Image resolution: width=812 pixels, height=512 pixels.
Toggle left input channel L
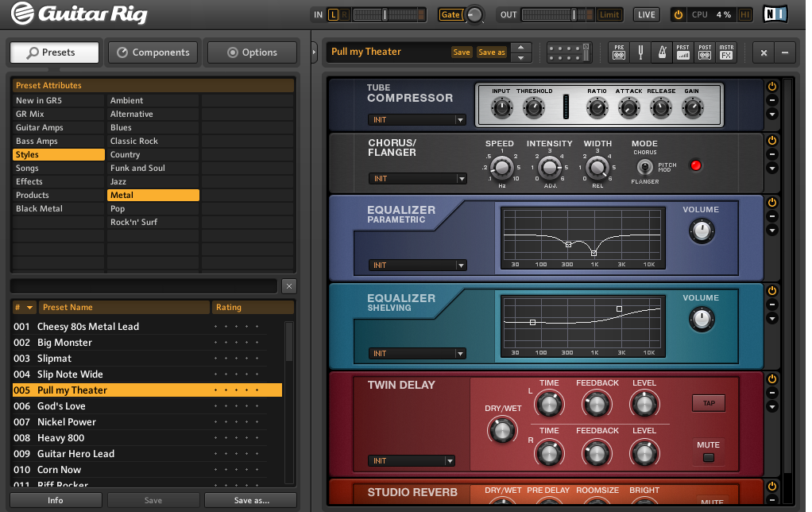point(333,14)
